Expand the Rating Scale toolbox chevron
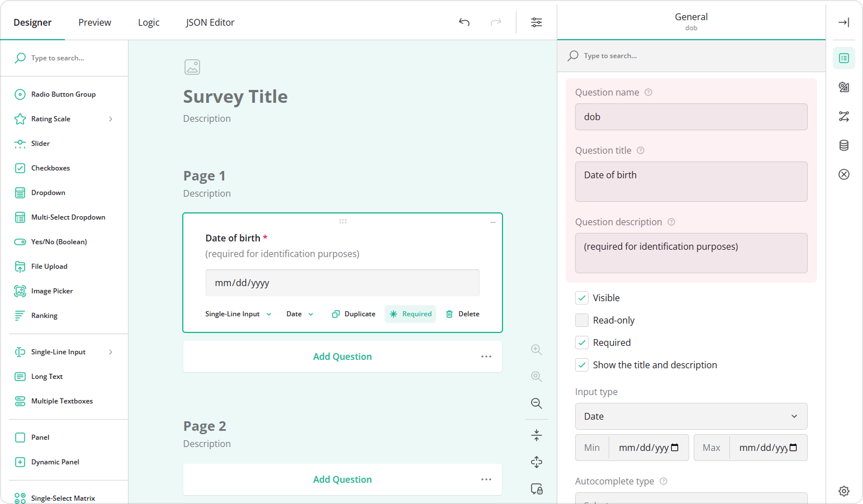863x504 pixels. pos(111,118)
